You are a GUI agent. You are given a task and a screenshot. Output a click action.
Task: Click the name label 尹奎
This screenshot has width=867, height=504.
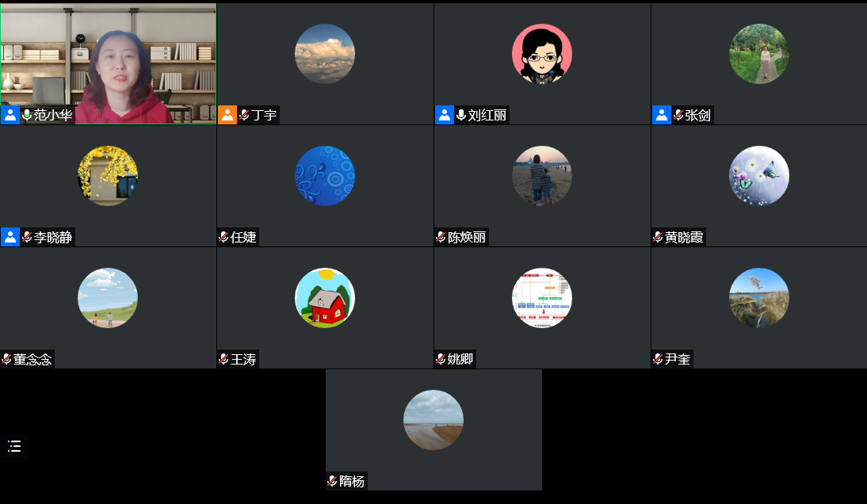click(678, 359)
